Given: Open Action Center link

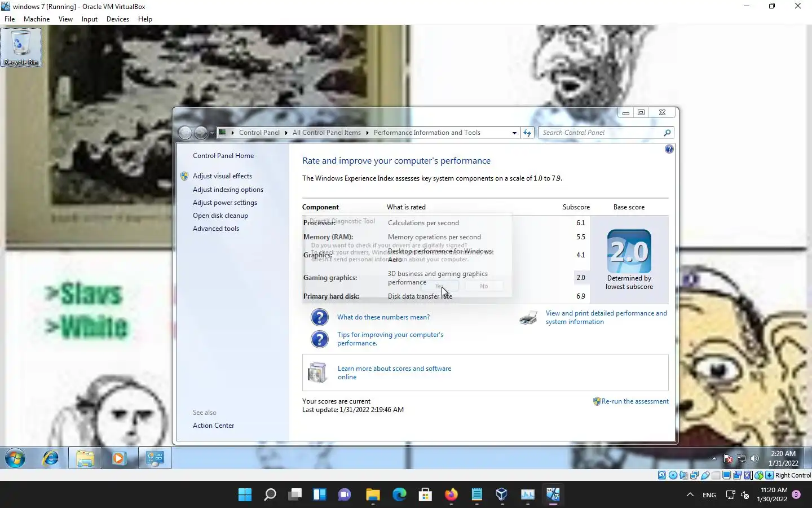Looking at the screenshot, I should [213, 426].
